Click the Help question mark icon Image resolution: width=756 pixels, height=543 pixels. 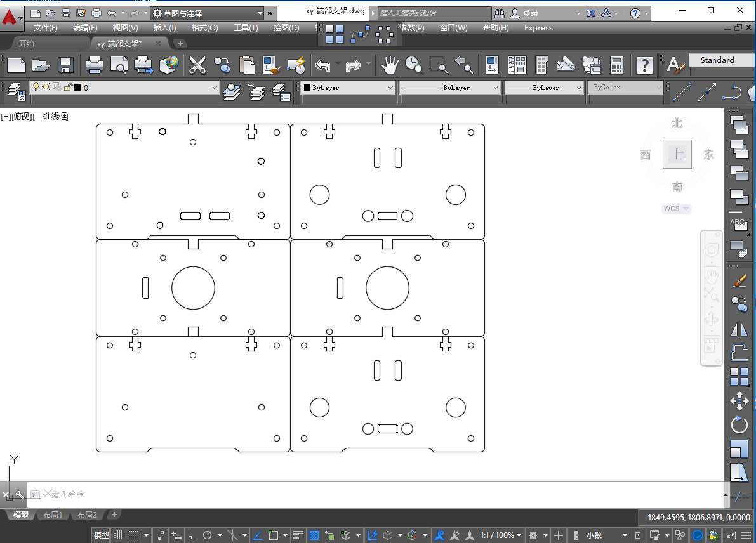(645, 65)
